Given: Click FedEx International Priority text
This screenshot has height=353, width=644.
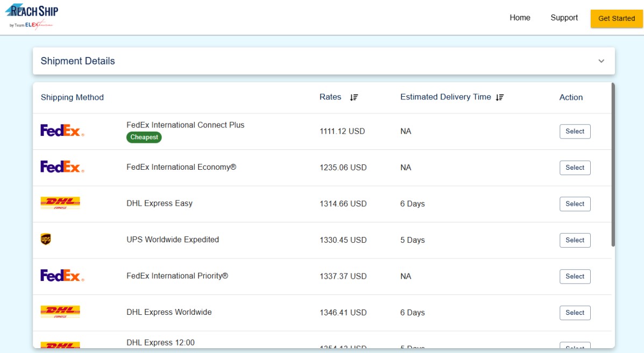Looking at the screenshot, I should pos(177,276).
